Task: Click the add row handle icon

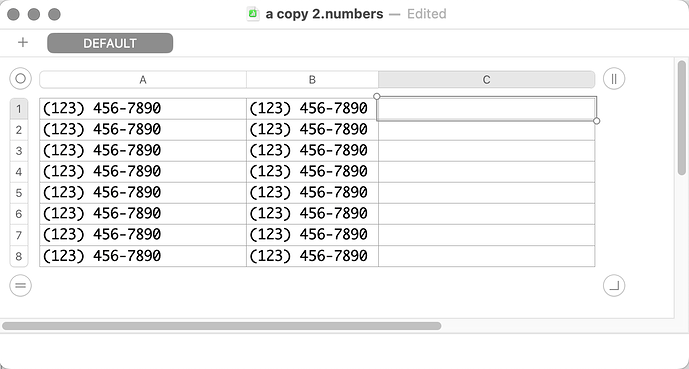Action: pos(21,286)
